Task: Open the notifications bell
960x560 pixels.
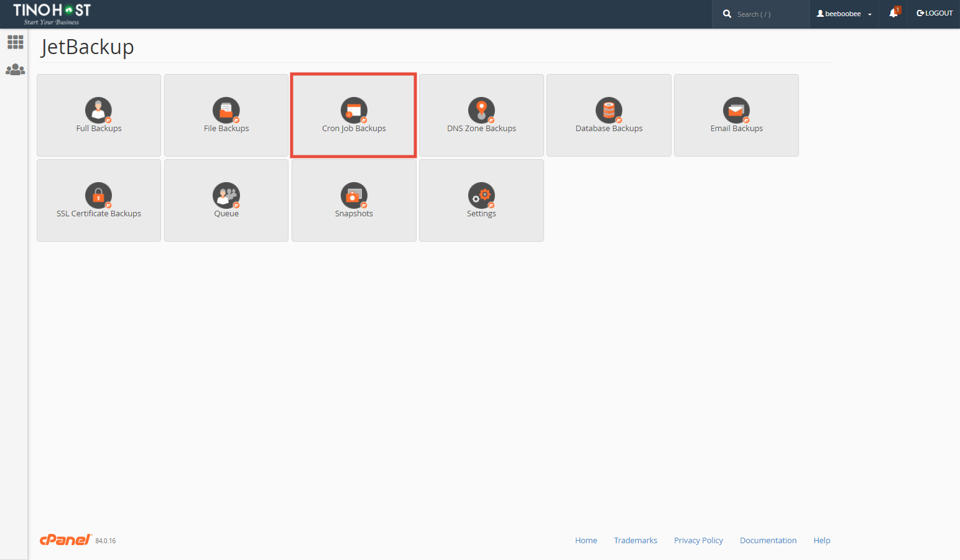Action: point(894,12)
